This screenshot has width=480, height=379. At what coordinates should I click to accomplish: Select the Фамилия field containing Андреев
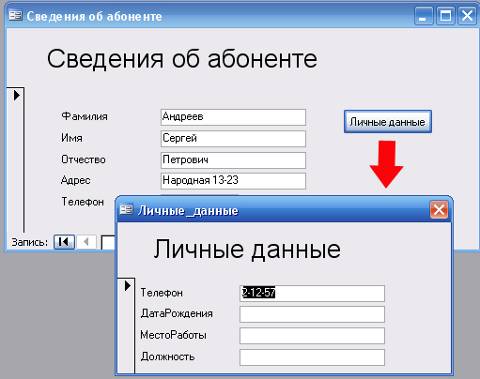pos(233,117)
